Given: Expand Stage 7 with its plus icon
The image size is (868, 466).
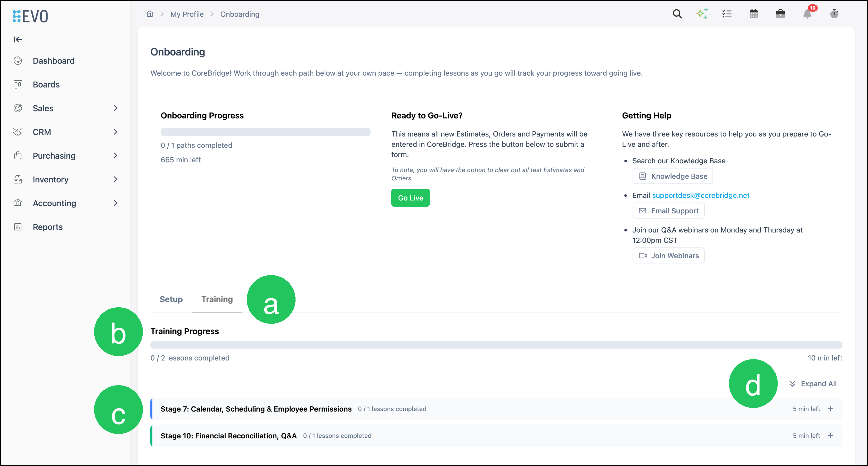Looking at the screenshot, I should [831, 409].
